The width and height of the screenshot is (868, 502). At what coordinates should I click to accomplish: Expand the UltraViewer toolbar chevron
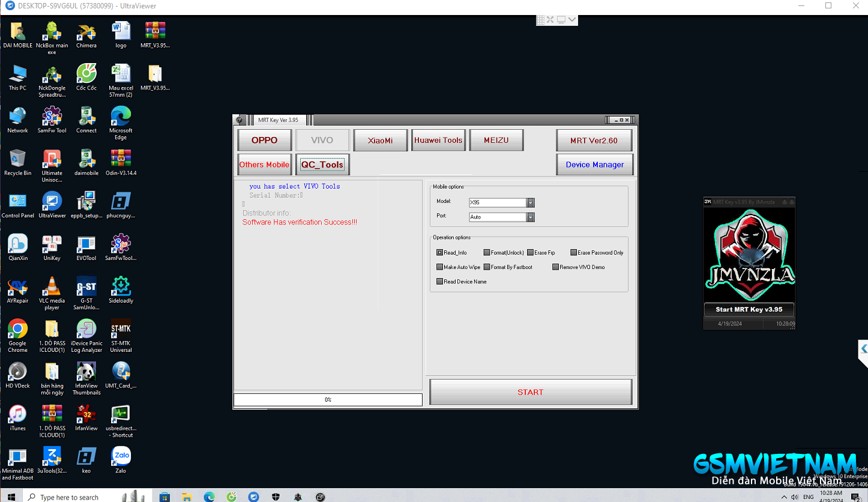(572, 20)
